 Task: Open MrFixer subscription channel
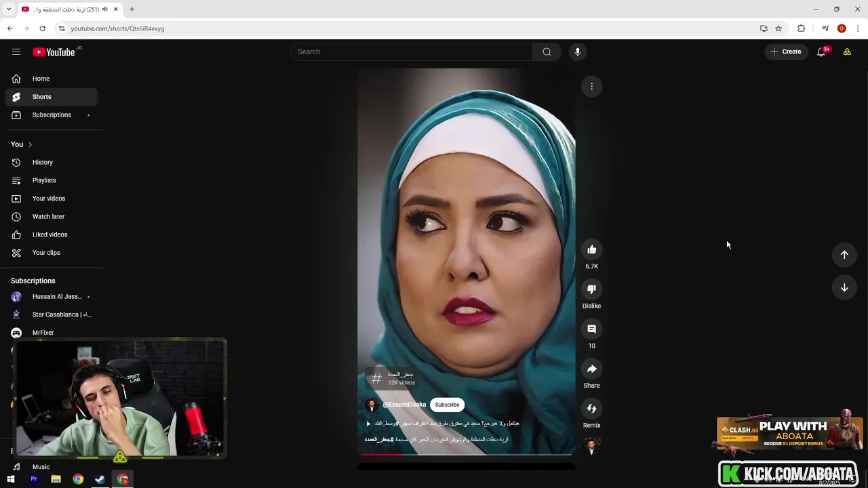(x=52, y=332)
